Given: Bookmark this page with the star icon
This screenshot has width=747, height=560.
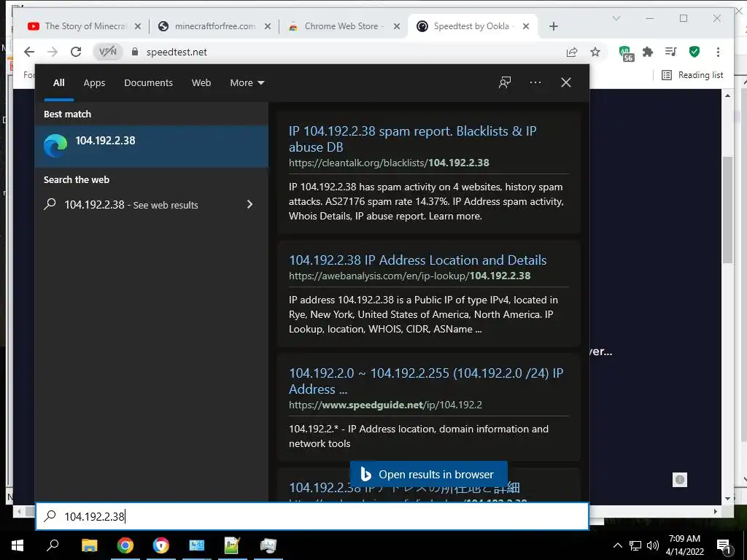Looking at the screenshot, I should [x=595, y=52].
